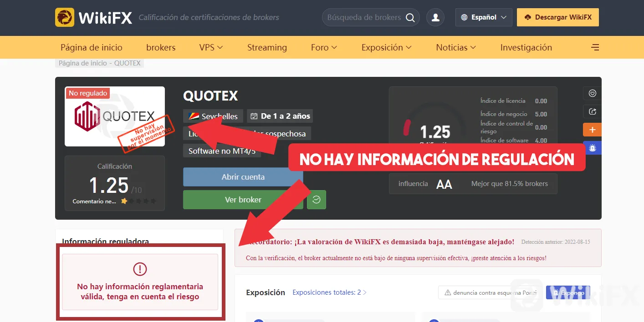Viewport: 644px width, 322px height.
Task: Click the QUOTEX broker title
Action: pos(210,96)
